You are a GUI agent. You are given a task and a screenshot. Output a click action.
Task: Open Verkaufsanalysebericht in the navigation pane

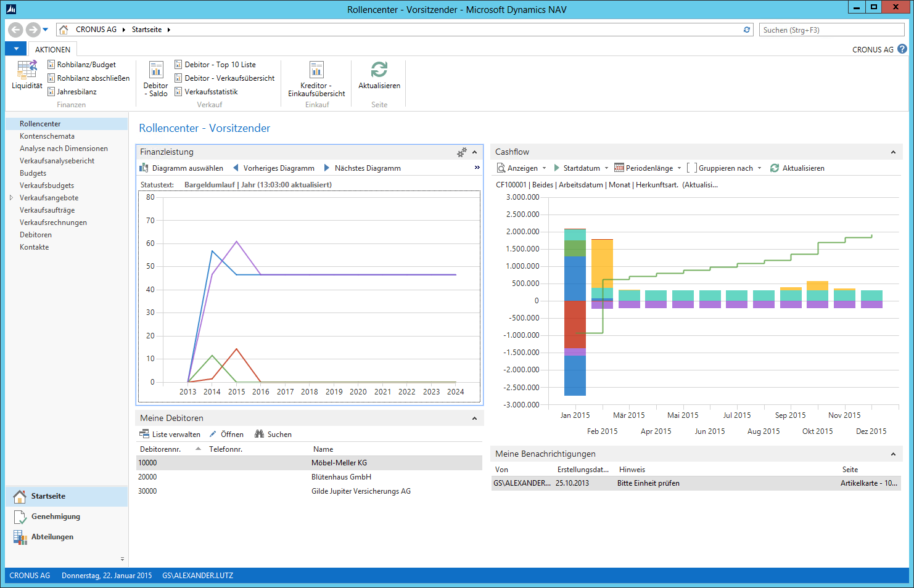(x=57, y=161)
